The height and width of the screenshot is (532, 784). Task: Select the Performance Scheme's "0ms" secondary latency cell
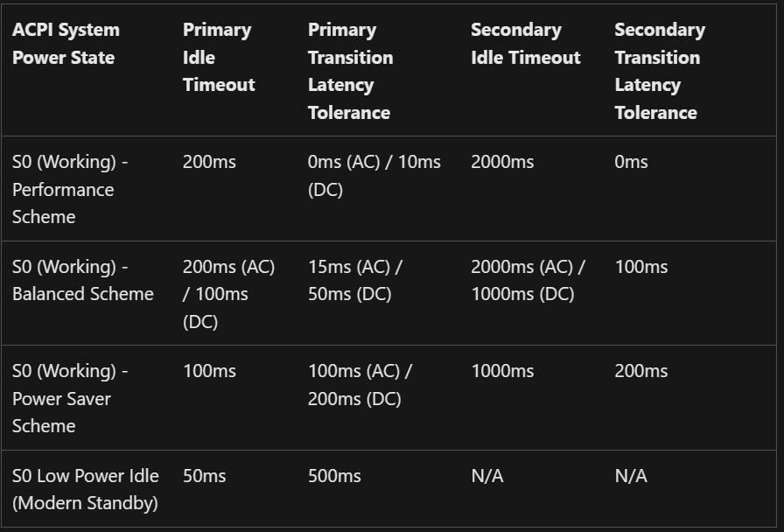click(x=631, y=162)
